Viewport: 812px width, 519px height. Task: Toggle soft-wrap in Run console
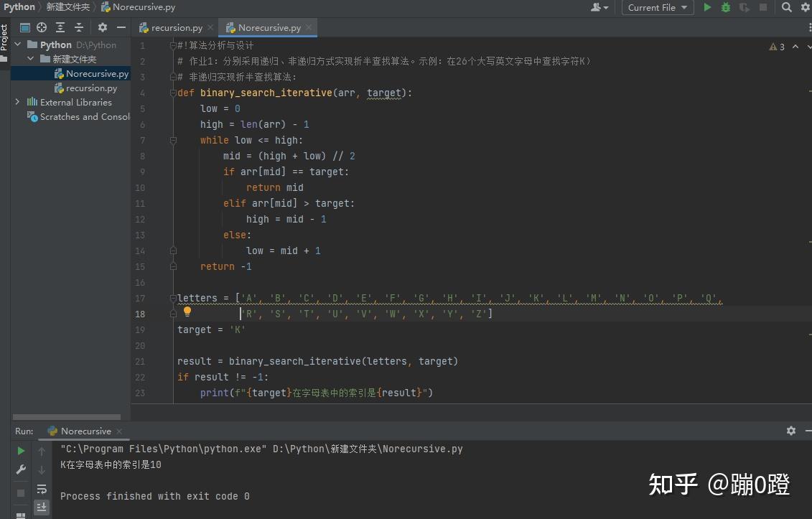41,488
